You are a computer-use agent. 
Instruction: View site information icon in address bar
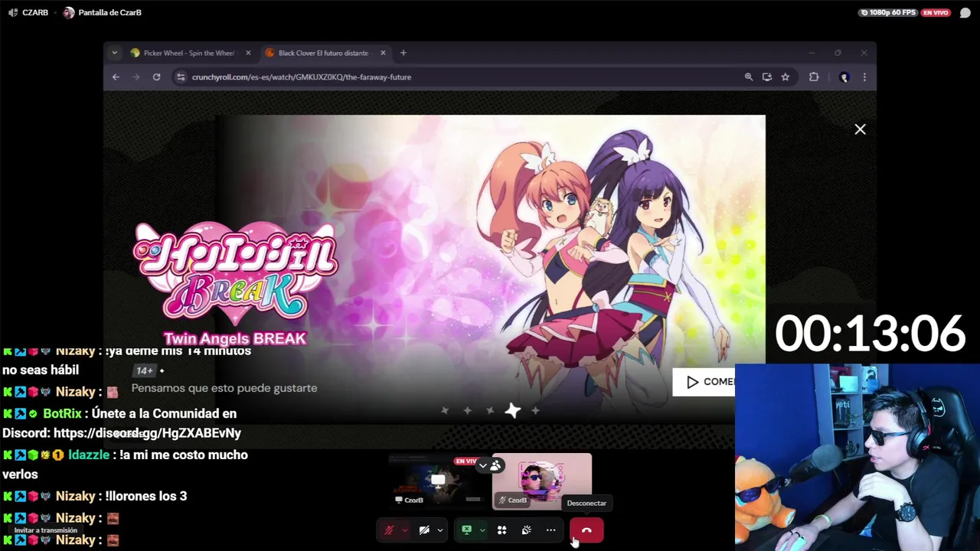point(180,77)
